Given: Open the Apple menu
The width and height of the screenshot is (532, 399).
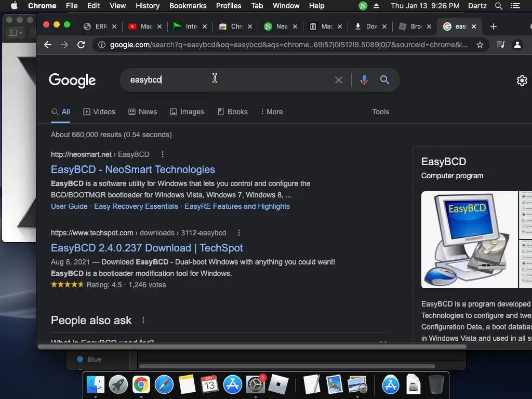Looking at the screenshot, I should [x=14, y=6].
